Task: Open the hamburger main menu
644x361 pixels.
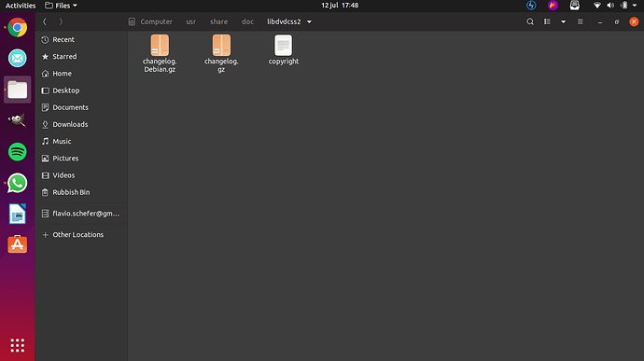Action: [x=581, y=21]
